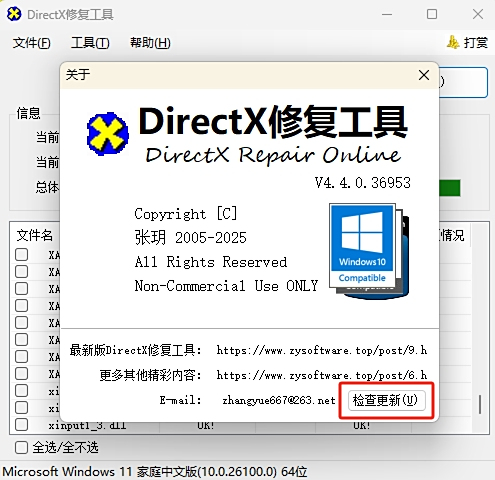495x480 pixels.
Task: Click the large DirectX修复工具 heading
Action: [x=273, y=121]
